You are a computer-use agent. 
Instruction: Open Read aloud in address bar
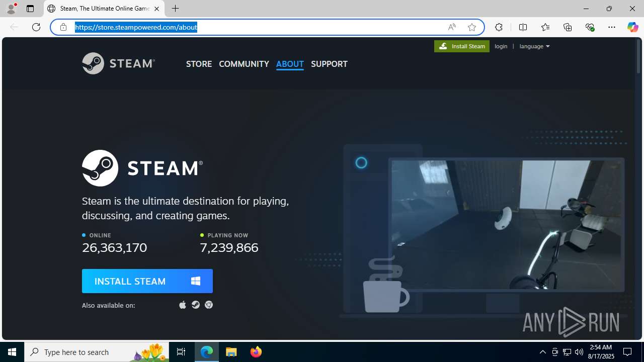tap(452, 27)
